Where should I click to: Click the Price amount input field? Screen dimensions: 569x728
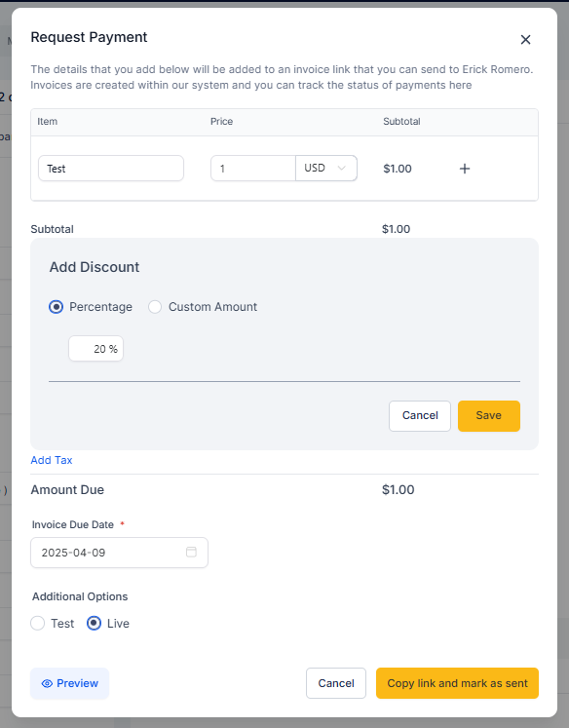(x=253, y=168)
